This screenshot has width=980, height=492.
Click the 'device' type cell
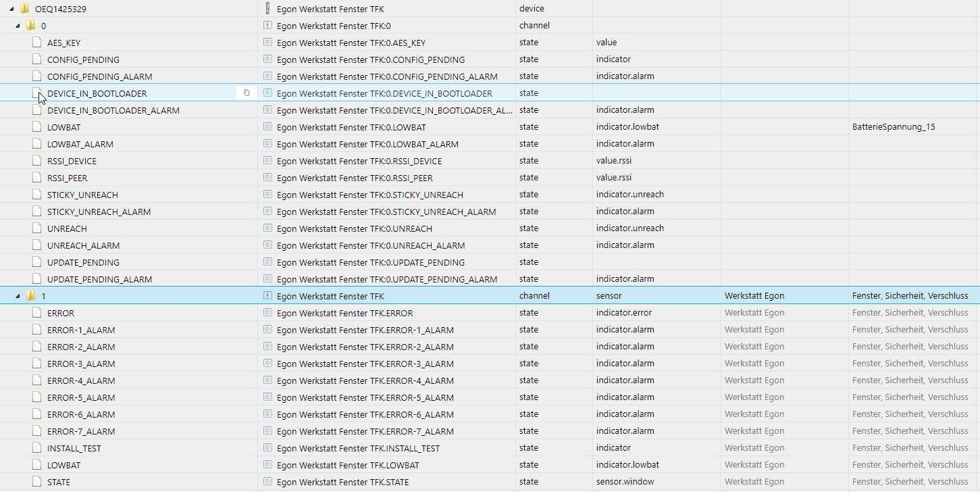(x=532, y=9)
